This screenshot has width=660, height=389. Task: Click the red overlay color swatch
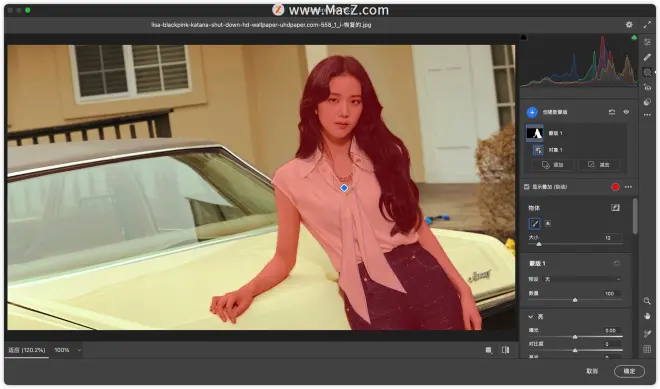(x=615, y=187)
